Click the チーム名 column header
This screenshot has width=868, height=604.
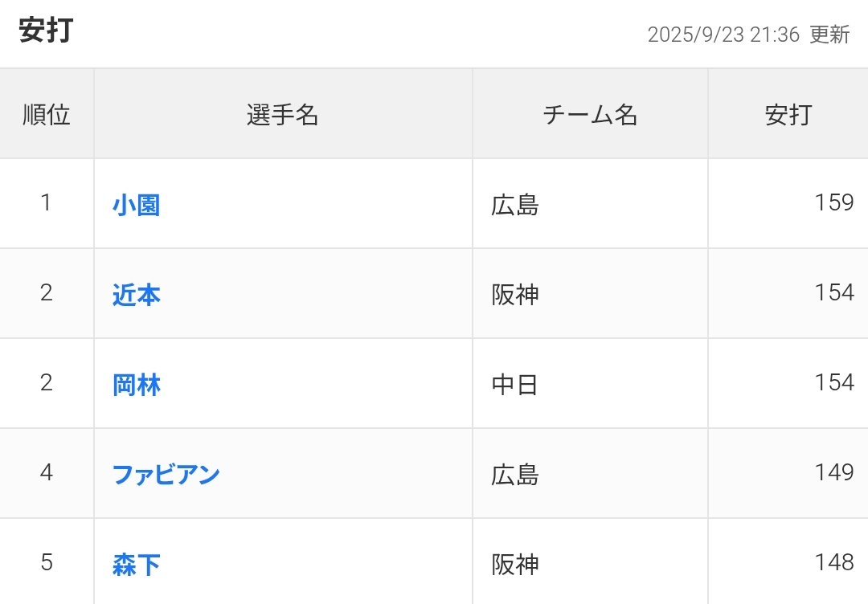click(x=590, y=115)
